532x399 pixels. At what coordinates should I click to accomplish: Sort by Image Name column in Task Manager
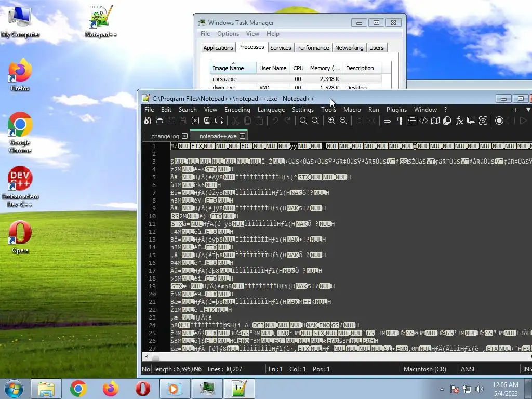(233, 68)
